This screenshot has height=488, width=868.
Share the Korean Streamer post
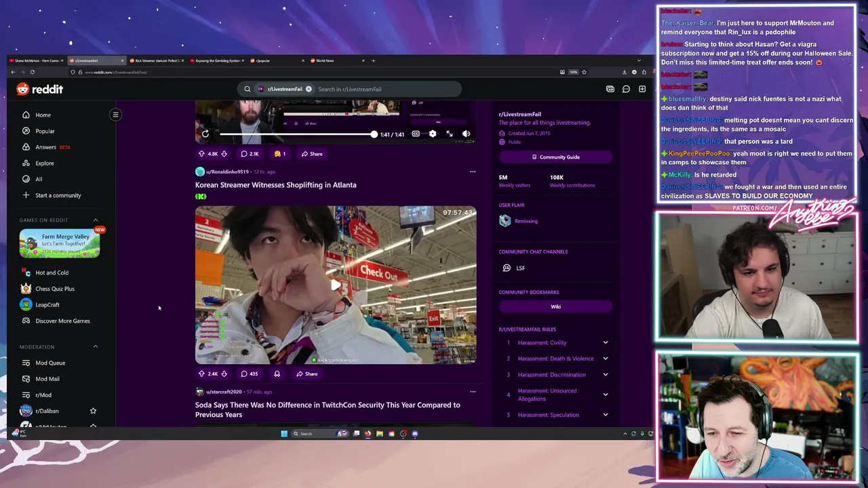tap(307, 373)
